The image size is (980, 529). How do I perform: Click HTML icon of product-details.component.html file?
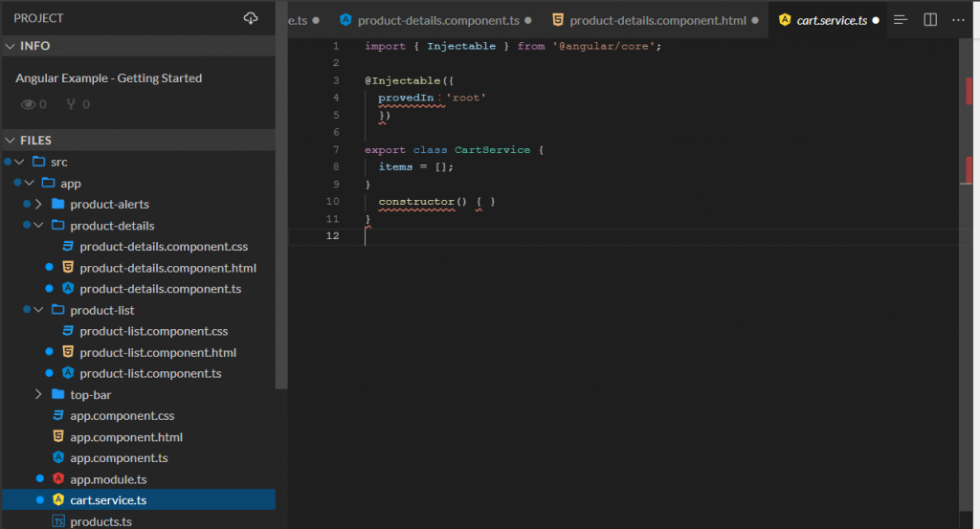pos(68,267)
